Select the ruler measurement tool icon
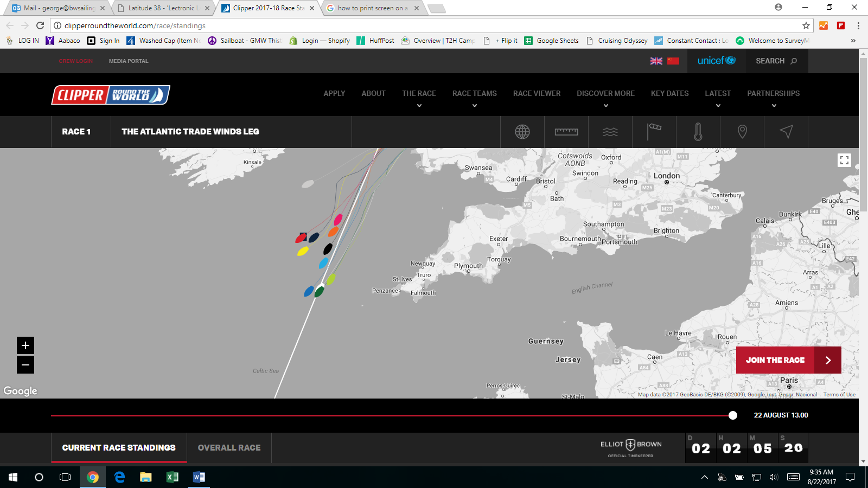 click(566, 132)
